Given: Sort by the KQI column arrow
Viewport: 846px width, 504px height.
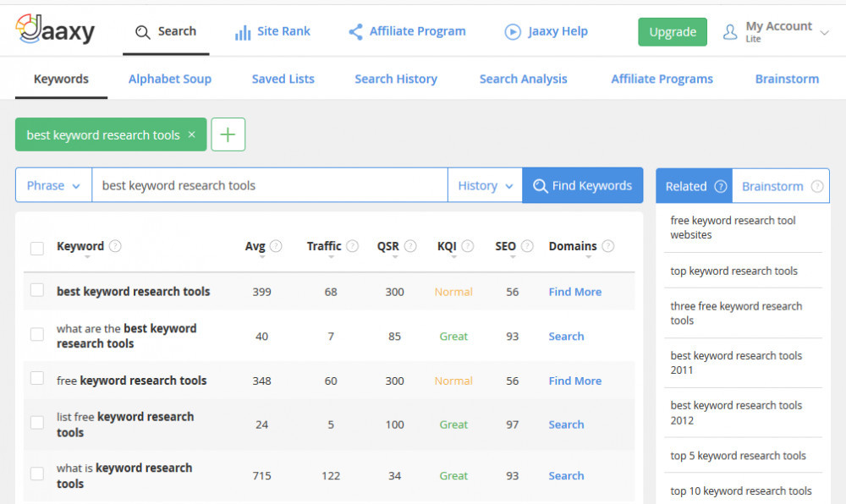Looking at the screenshot, I should (x=453, y=257).
